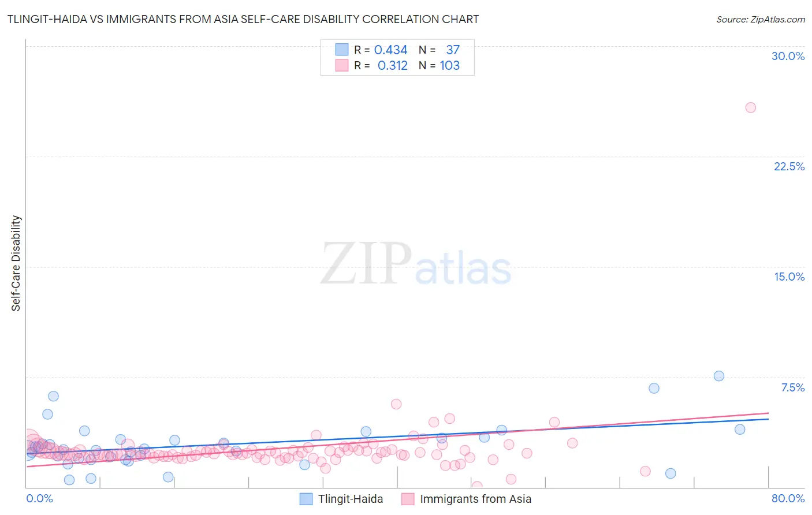Image resolution: width=812 pixels, height=515 pixels.
Task: Click the 15.0% y-axis label
Action: point(789,277)
